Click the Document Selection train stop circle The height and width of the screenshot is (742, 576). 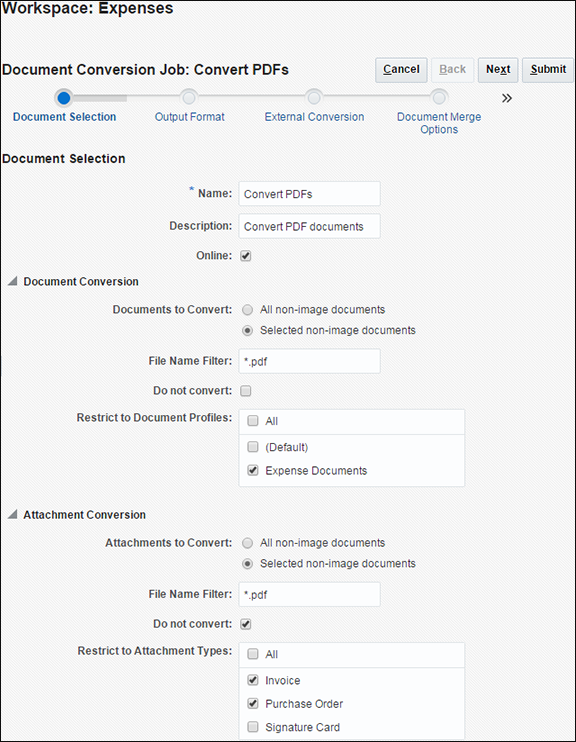(64, 98)
